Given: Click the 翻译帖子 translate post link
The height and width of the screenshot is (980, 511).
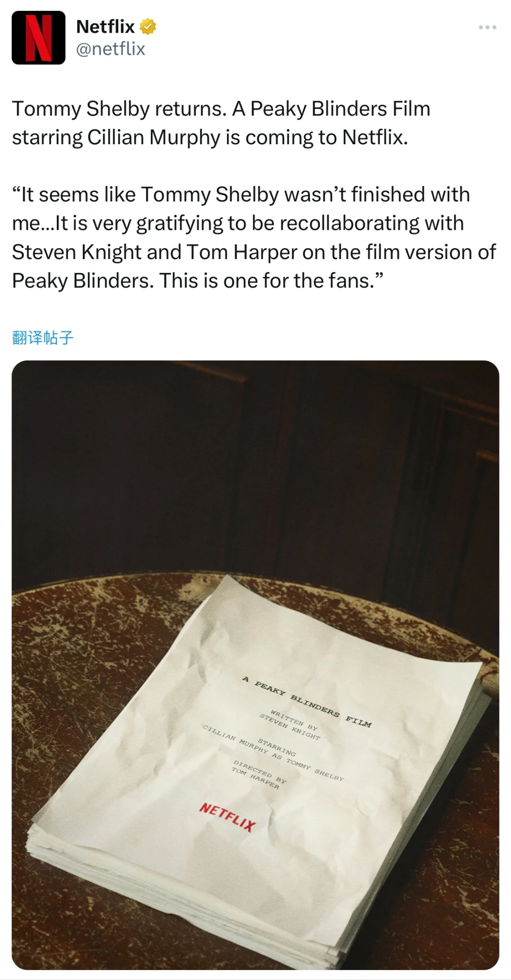Looking at the screenshot, I should [43, 338].
